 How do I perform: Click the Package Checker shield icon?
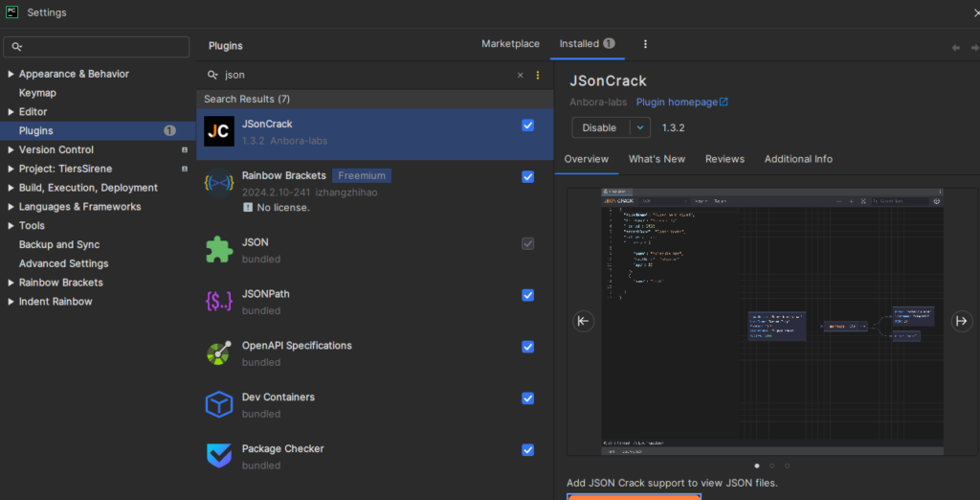tap(219, 456)
